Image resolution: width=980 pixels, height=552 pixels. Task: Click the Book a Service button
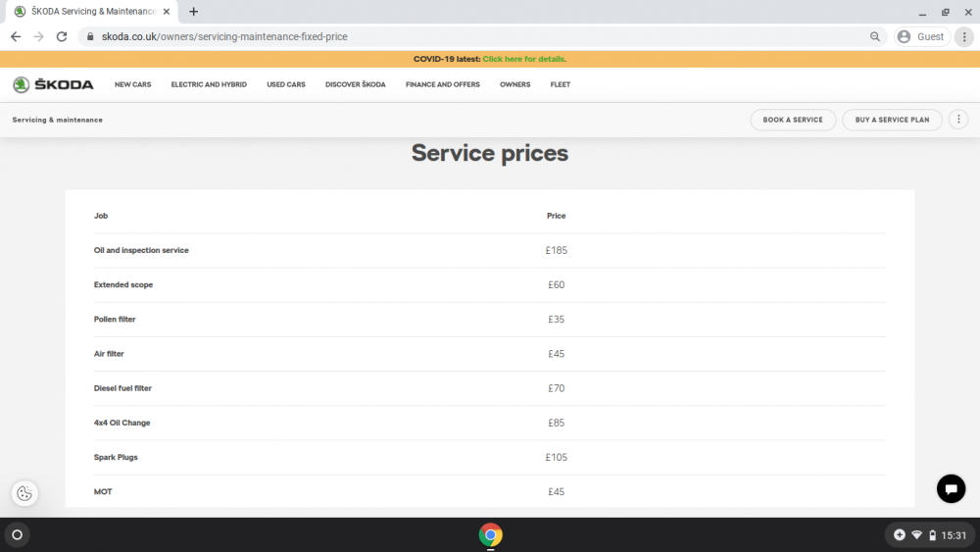pos(793,120)
